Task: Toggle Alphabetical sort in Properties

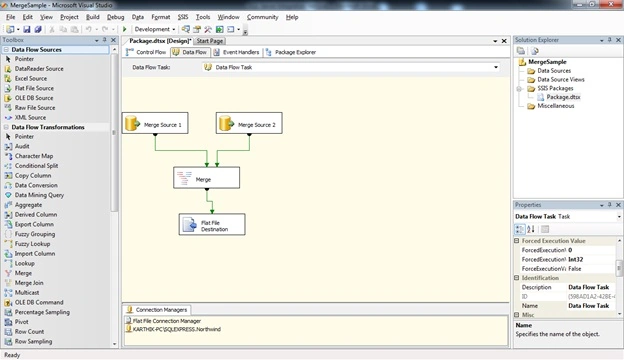Action: [531, 229]
